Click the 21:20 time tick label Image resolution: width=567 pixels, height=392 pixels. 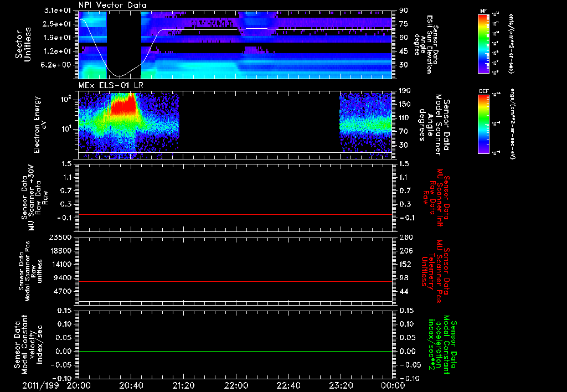(x=183, y=385)
